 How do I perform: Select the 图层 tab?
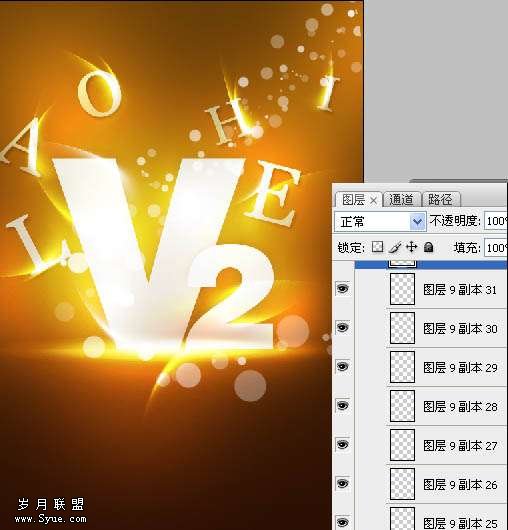(354, 199)
